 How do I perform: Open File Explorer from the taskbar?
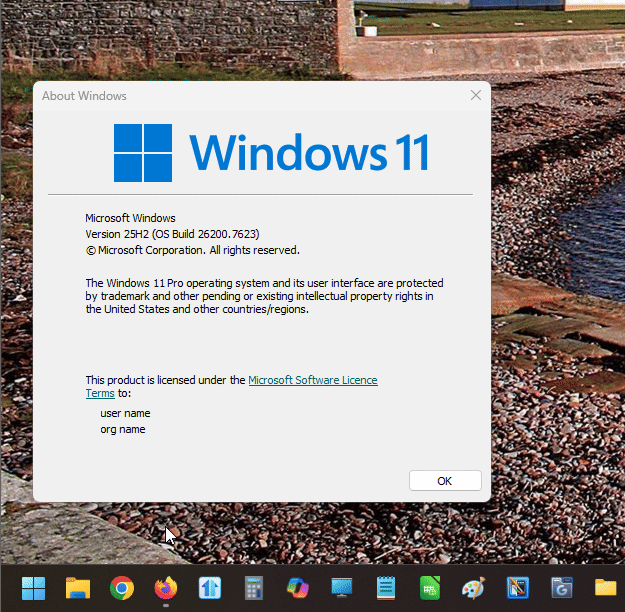tap(78, 588)
